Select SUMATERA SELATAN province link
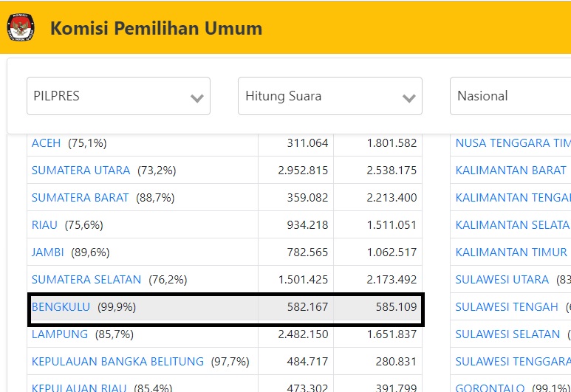571x392 pixels. [x=86, y=280]
